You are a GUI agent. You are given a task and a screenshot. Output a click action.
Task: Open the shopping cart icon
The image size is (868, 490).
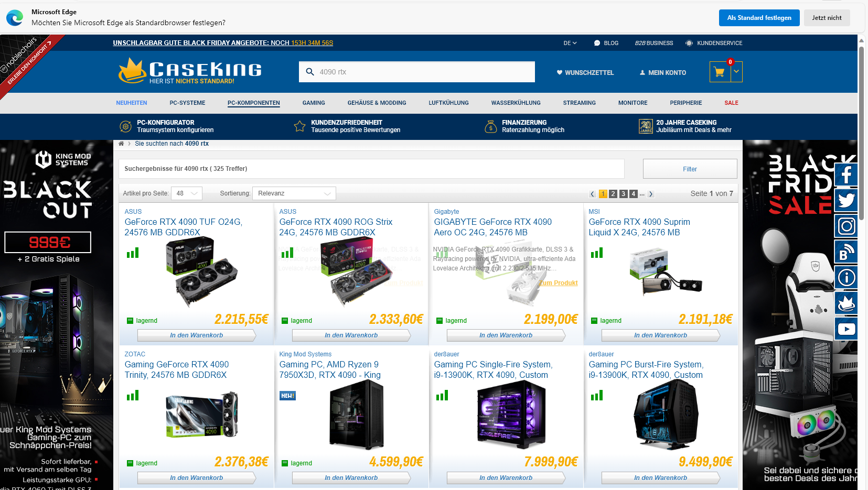click(720, 72)
